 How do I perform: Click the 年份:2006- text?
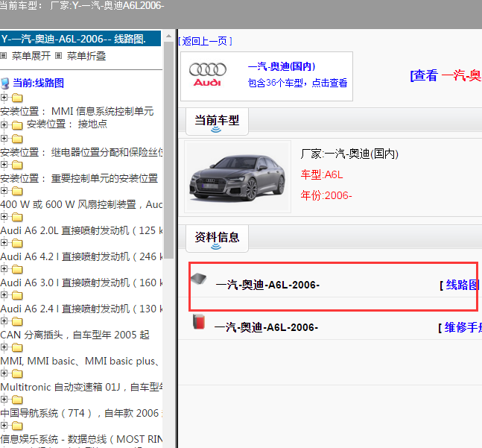tap(326, 195)
